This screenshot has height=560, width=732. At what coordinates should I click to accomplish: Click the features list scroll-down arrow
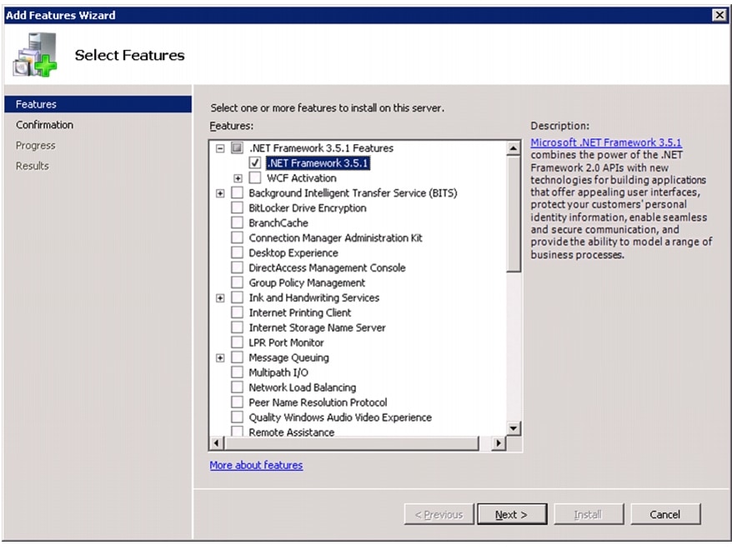(514, 428)
